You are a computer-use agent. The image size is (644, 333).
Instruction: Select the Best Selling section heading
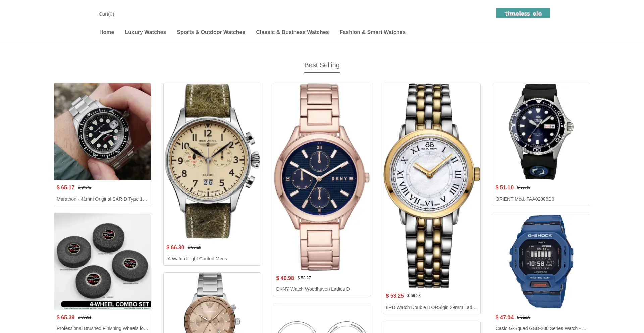(x=322, y=65)
